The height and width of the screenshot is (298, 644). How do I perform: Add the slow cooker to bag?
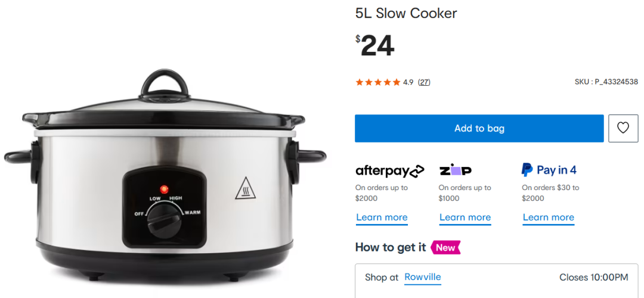pos(479,129)
